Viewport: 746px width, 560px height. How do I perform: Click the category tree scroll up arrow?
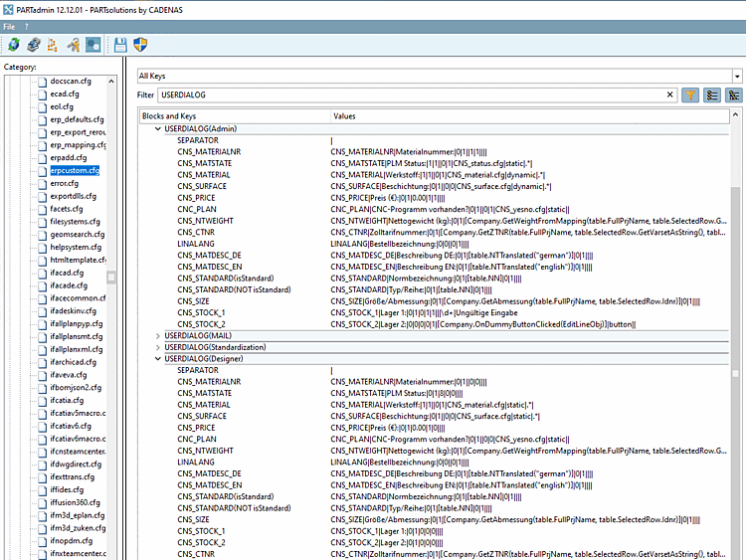[x=111, y=82]
